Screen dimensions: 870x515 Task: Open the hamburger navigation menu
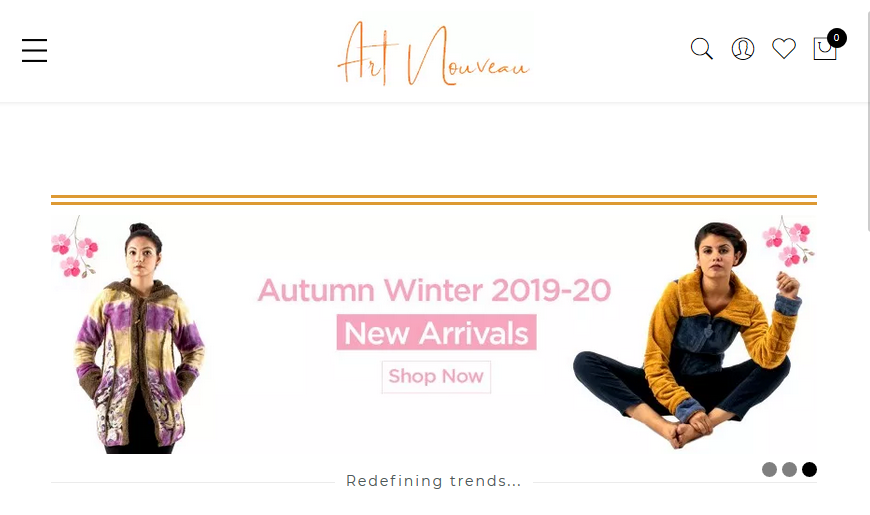coord(34,51)
